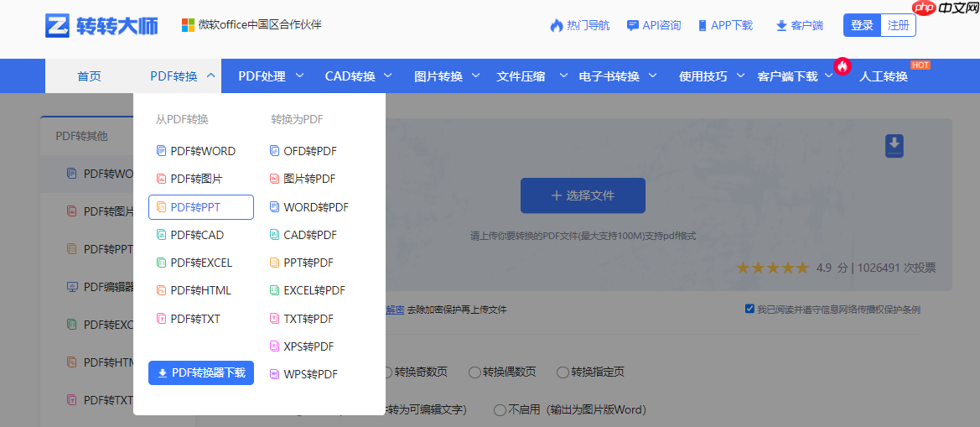Click the phone icon beside APP下载
The height and width of the screenshot is (427, 980).
point(703,26)
